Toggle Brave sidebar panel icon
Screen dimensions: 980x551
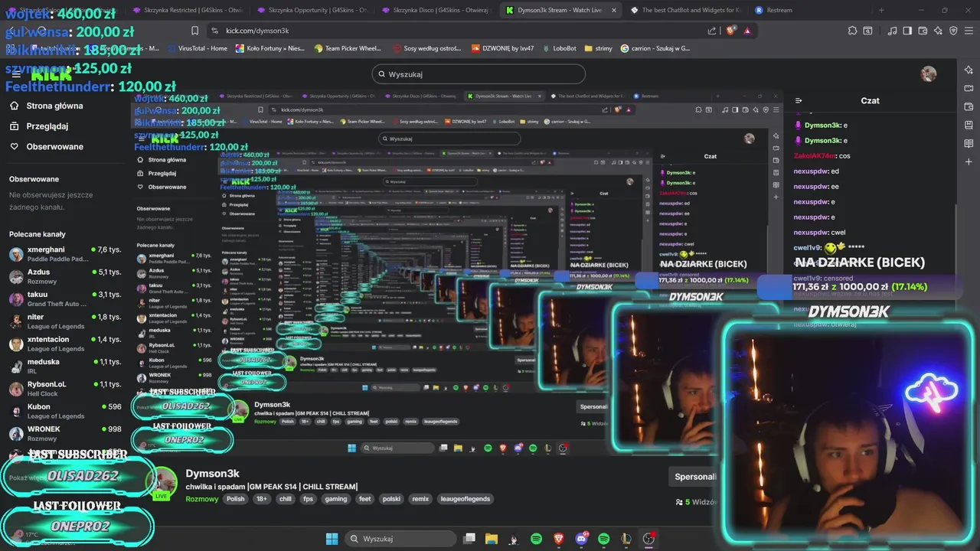(907, 31)
